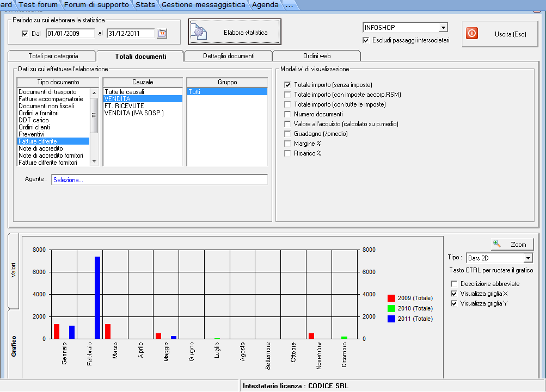Click the magnifier Zoom icon

497,244
